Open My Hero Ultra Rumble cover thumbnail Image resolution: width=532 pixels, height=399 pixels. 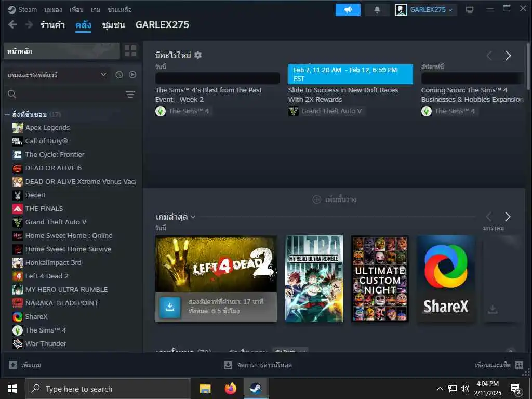pos(314,278)
